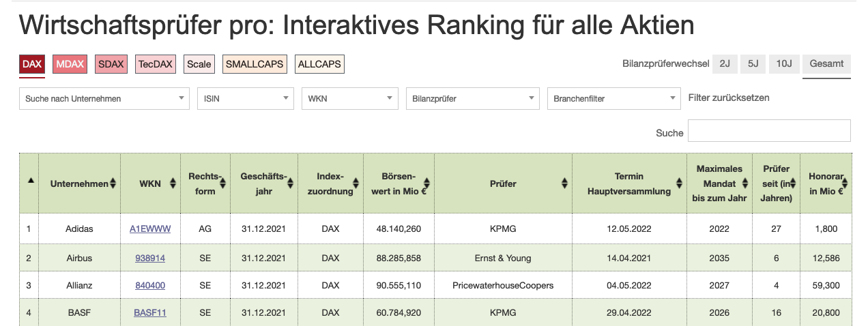Sort by Indexzuordnung column sort arrows
The height and width of the screenshot is (326, 868).
pos(356,183)
